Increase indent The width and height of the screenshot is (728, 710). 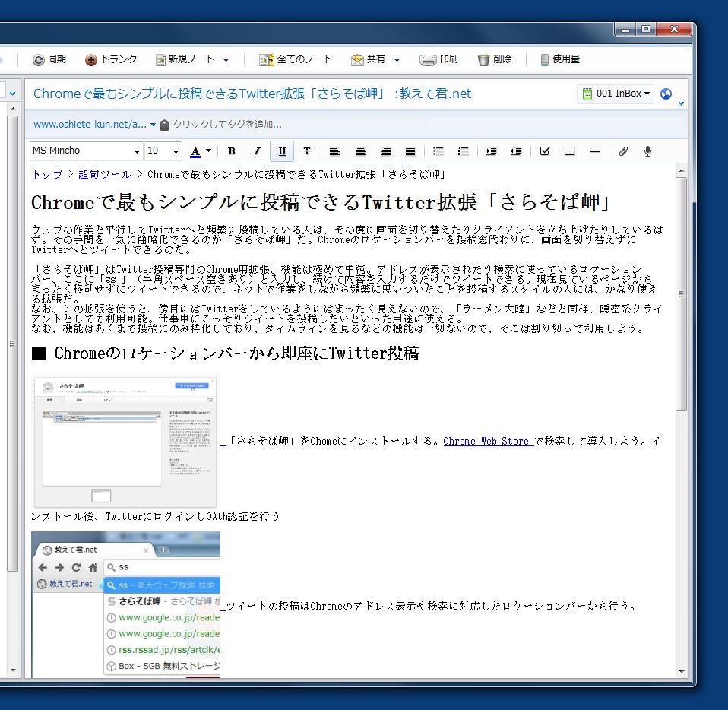point(491,151)
